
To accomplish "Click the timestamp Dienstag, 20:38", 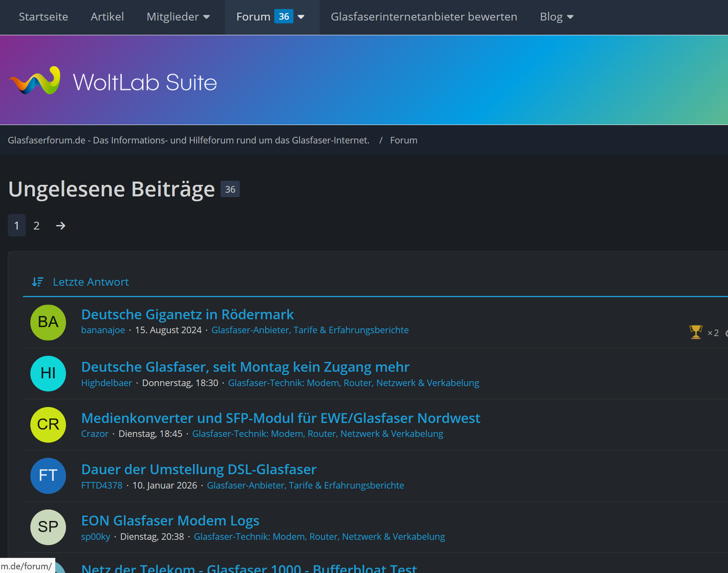I will pos(152,537).
